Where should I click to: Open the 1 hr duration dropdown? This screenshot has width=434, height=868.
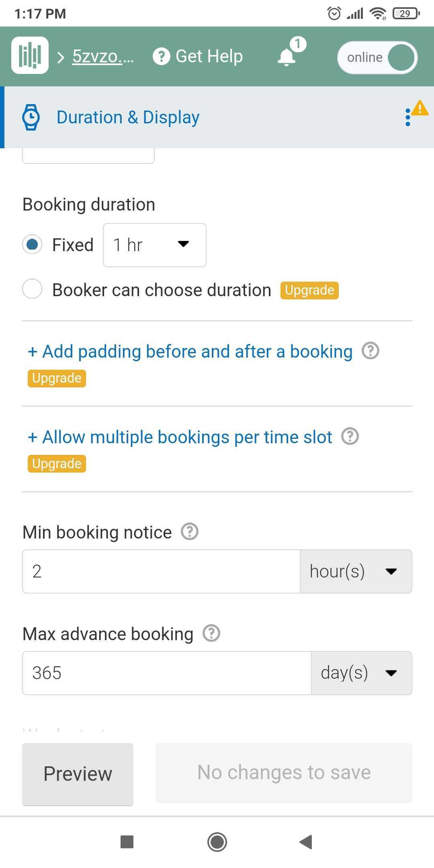155,245
